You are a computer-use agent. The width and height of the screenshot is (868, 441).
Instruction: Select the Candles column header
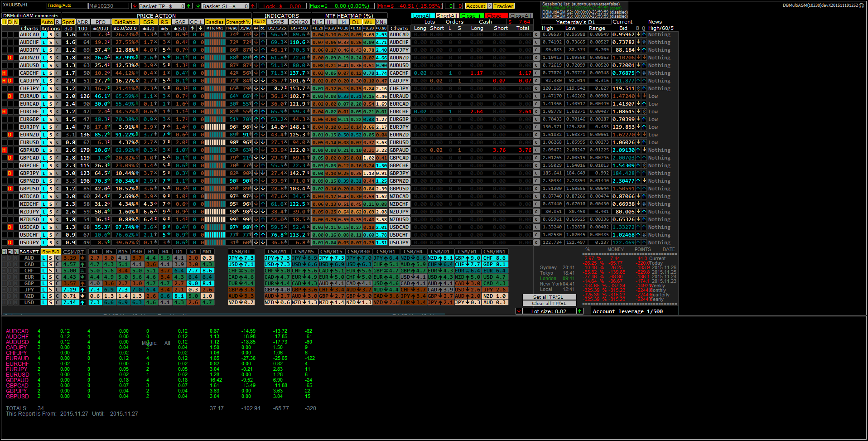pos(215,22)
